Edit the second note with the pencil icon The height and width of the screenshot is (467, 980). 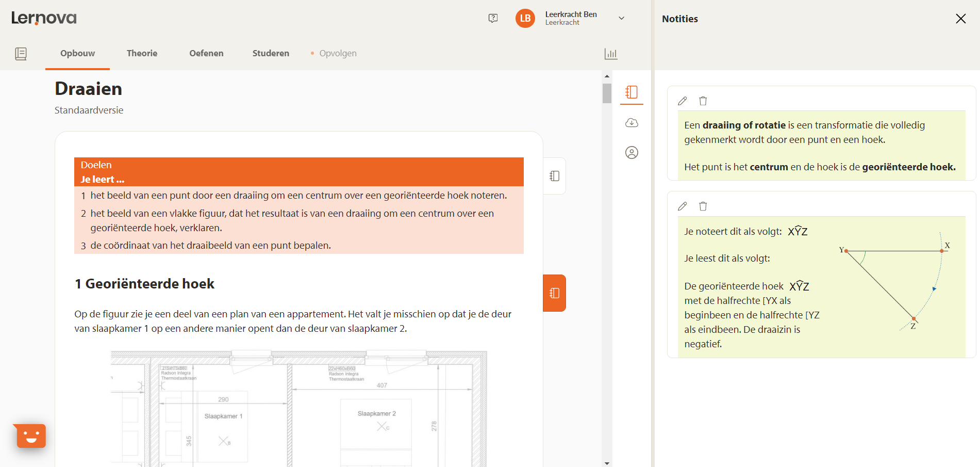(x=683, y=206)
